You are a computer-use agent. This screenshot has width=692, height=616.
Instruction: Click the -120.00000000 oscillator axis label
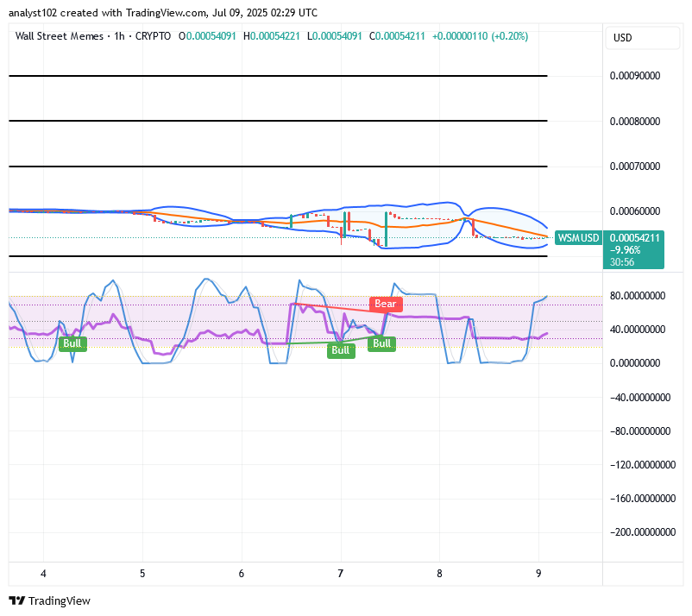click(643, 465)
